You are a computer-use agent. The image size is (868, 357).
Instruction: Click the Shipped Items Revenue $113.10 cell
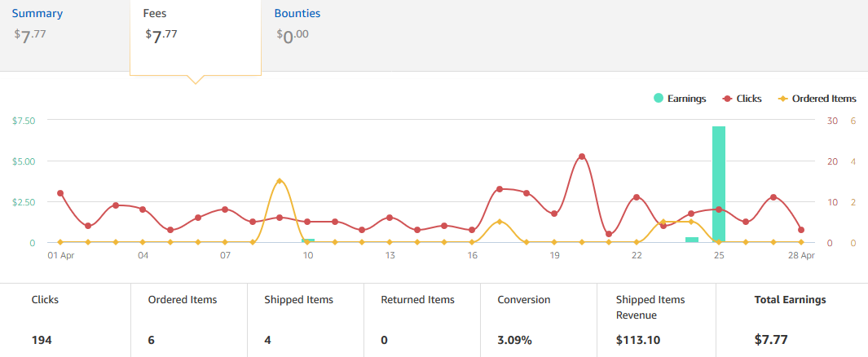[657, 320]
